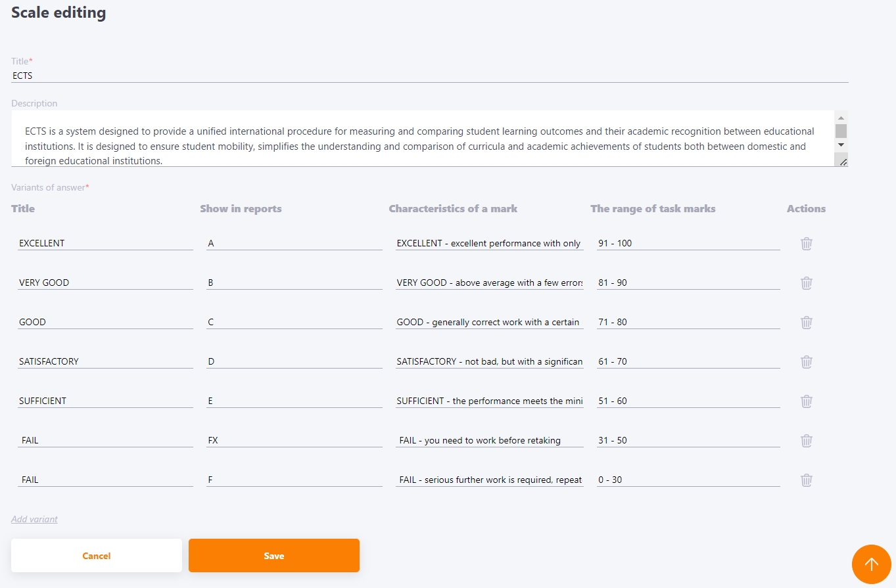The width and height of the screenshot is (896, 588).
Task: Edit the 61 - 70 marks range
Action: pyautogui.click(x=688, y=361)
